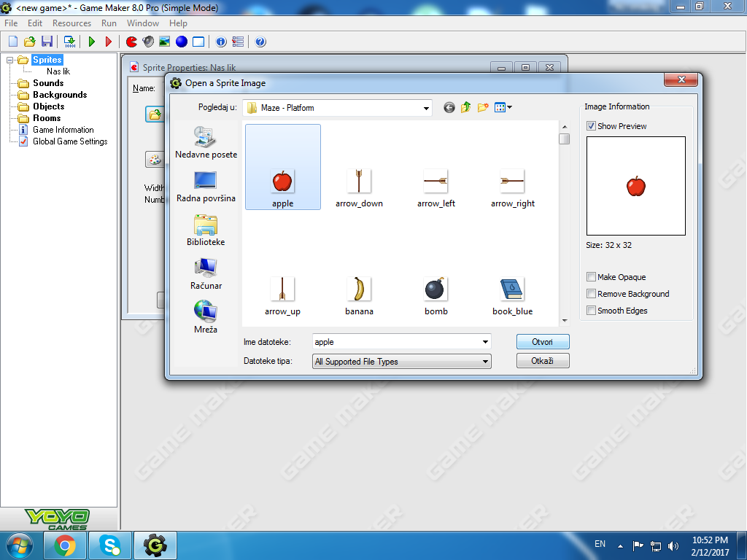The image size is (747, 560).
Task: Open the File menu
Action: 11,23
